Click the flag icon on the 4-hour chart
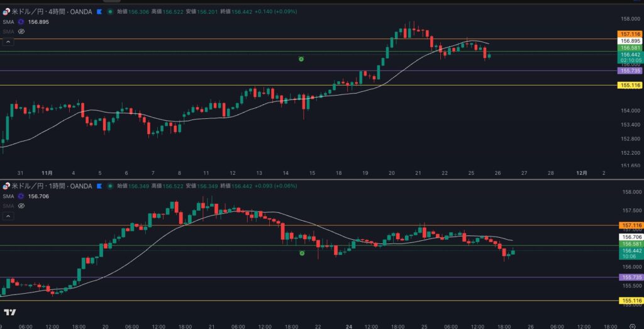Image resolution: width=644 pixels, height=329 pixels. 99,11
